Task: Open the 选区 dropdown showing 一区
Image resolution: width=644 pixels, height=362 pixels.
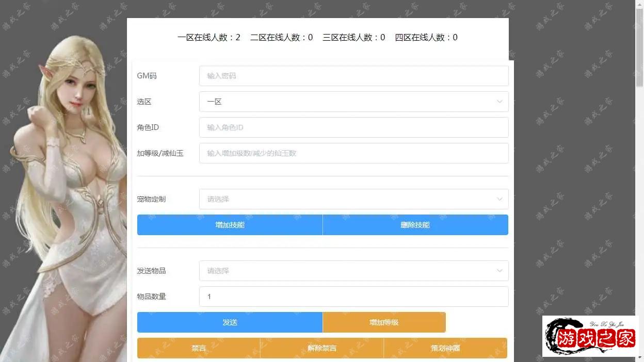Action: [x=353, y=102]
